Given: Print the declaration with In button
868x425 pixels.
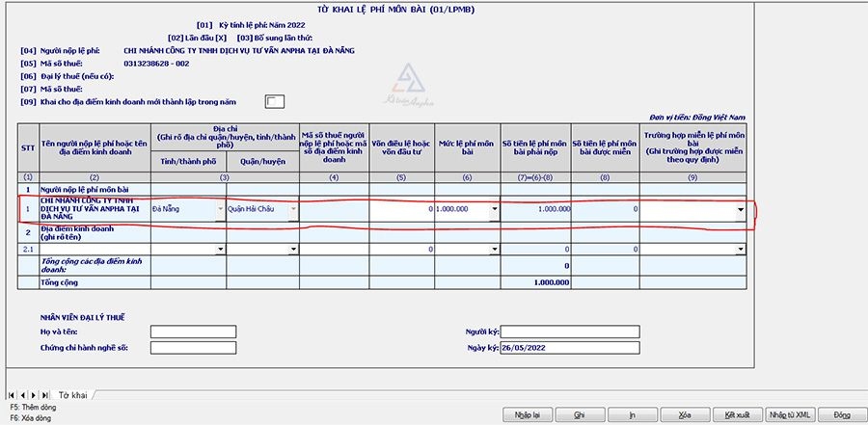Looking at the screenshot, I should coord(633,414).
